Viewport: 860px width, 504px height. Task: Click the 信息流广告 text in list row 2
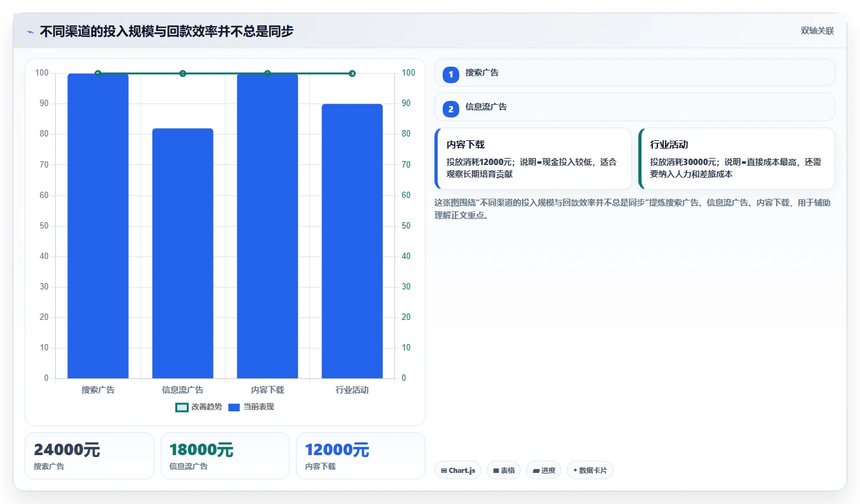[486, 107]
